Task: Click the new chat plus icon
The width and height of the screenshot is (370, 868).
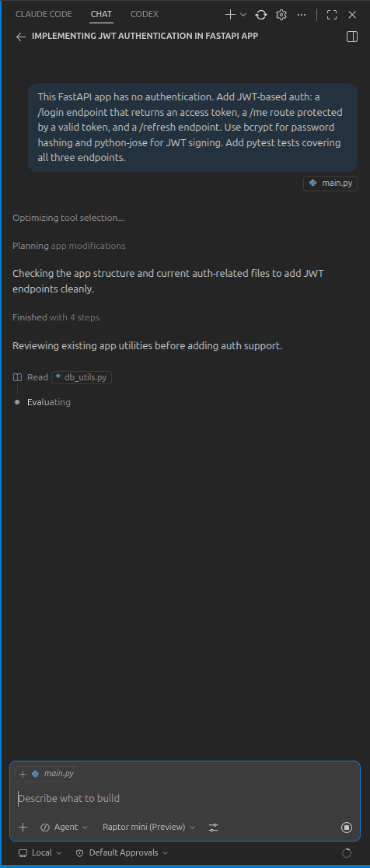Action: click(x=231, y=15)
